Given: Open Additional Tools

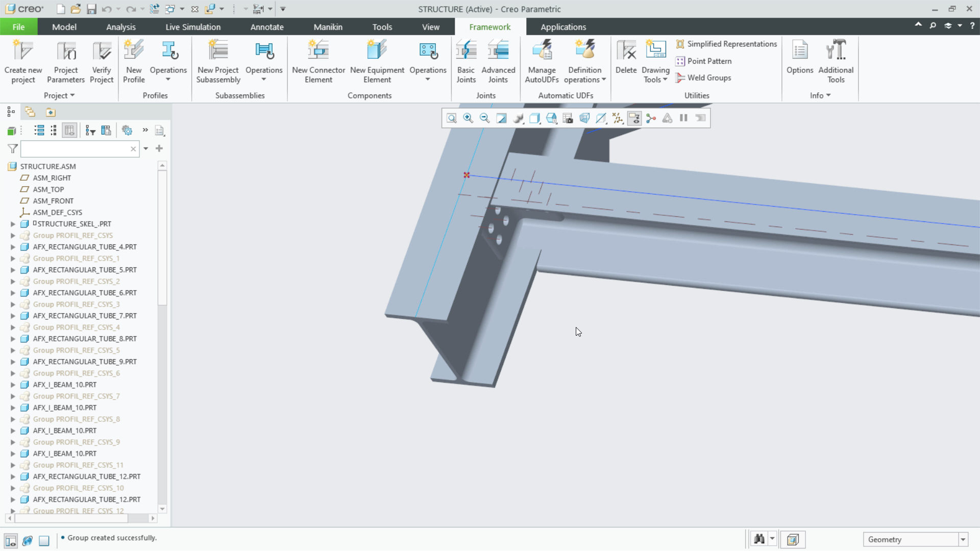Looking at the screenshot, I should pyautogui.click(x=836, y=61).
